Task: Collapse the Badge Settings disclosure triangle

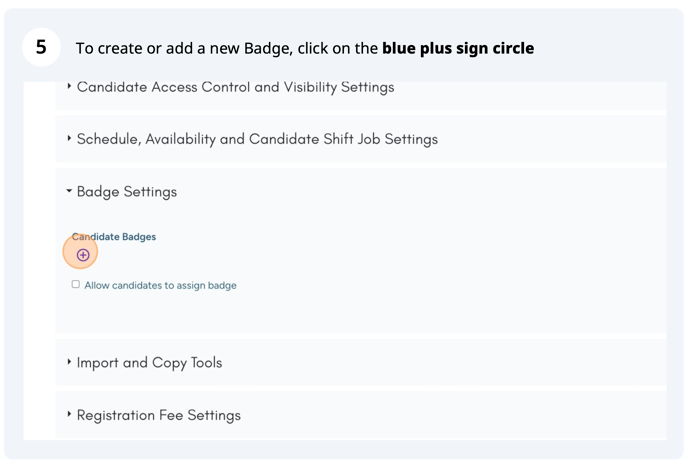Action: pos(69,191)
